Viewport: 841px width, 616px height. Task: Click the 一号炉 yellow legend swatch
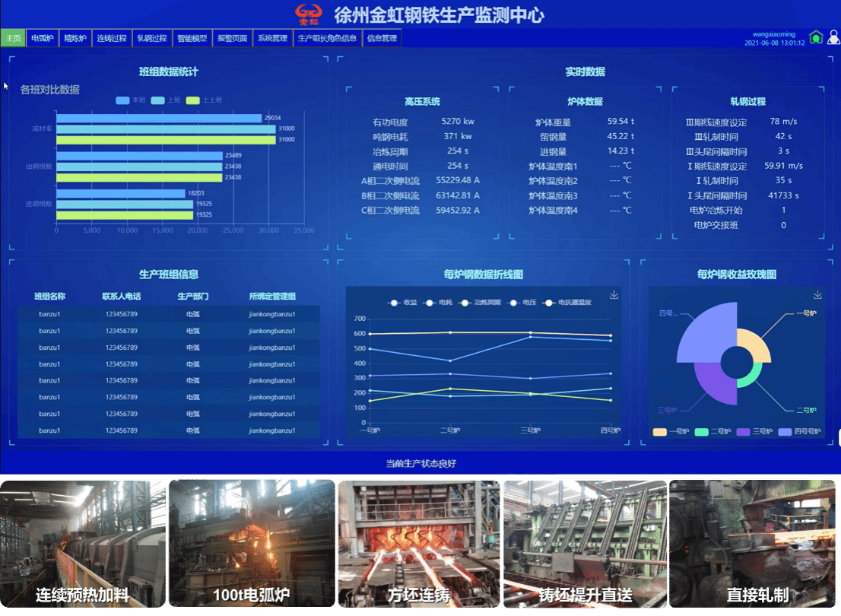tap(660, 432)
